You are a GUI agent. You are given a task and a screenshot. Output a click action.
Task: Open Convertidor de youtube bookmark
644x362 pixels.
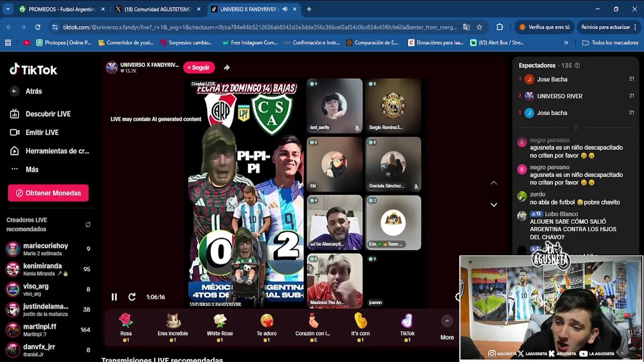coord(125,43)
